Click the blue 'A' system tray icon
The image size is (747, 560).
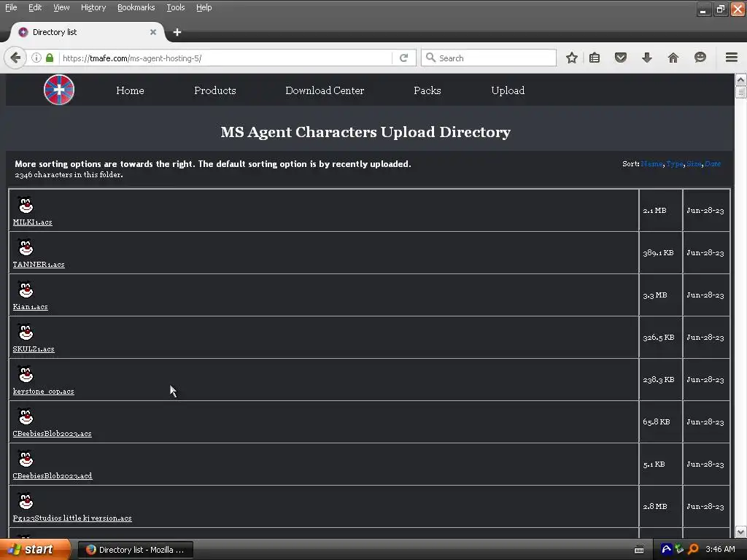click(x=667, y=549)
